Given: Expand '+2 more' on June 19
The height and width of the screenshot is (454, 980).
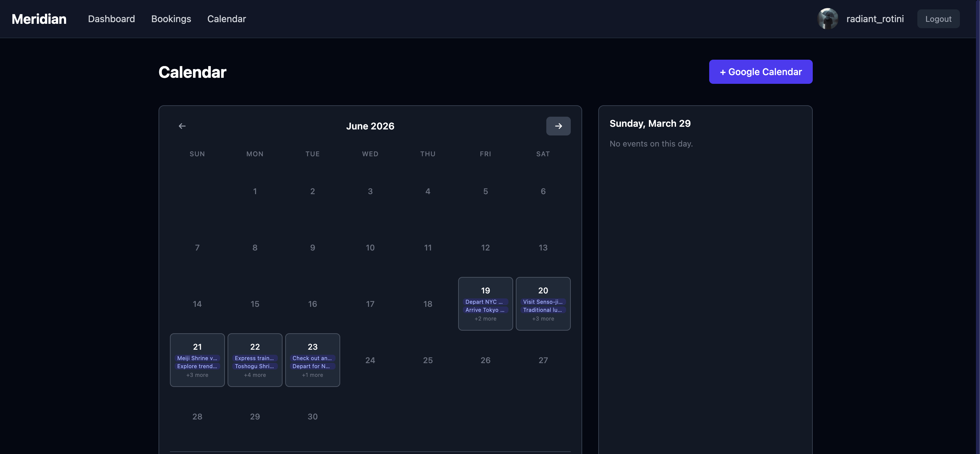Looking at the screenshot, I should click(485, 319).
